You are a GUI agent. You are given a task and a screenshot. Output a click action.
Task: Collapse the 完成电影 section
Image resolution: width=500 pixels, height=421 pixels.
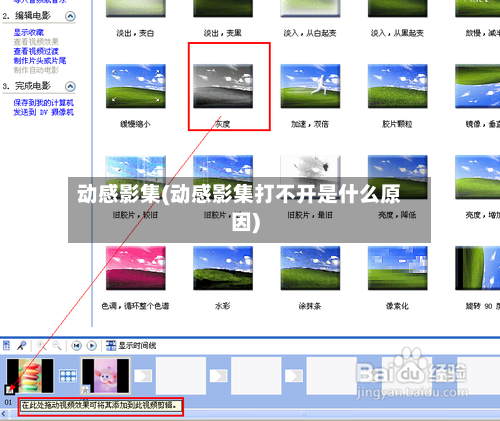[x=70, y=86]
